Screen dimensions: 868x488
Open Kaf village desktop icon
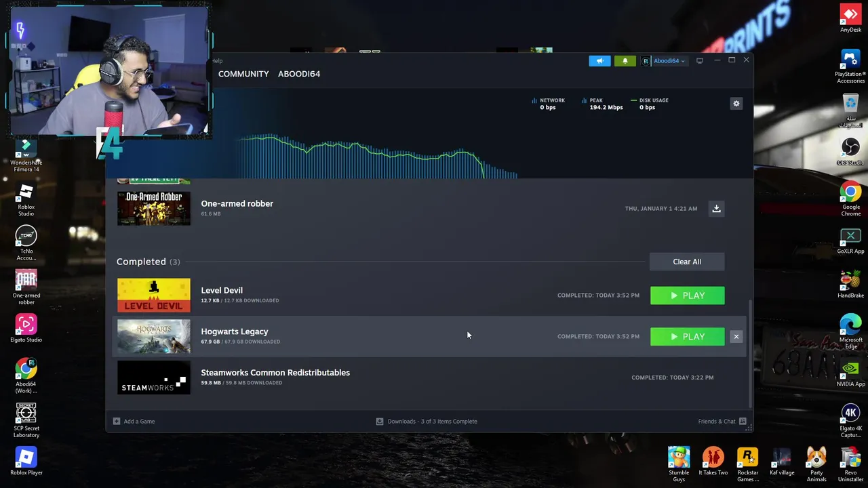point(782,462)
